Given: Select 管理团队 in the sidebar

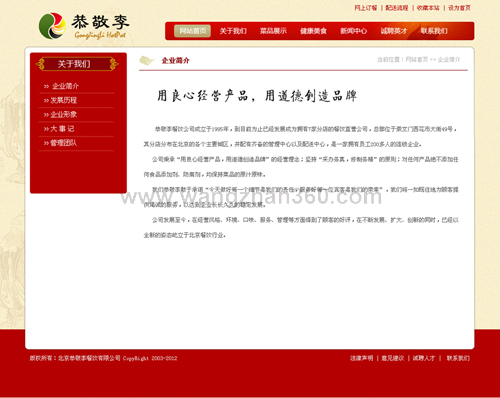Looking at the screenshot, I should click(64, 143).
